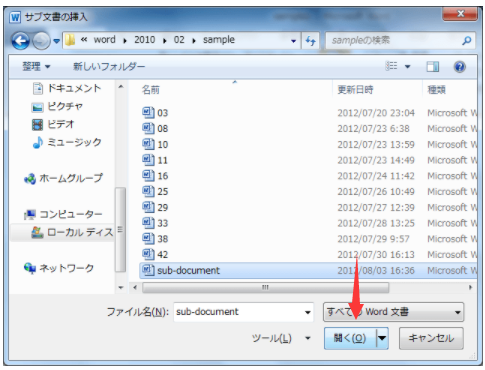The height and width of the screenshot is (370, 485).
Task: Click 開く(O) to open the file
Action: [x=350, y=338]
